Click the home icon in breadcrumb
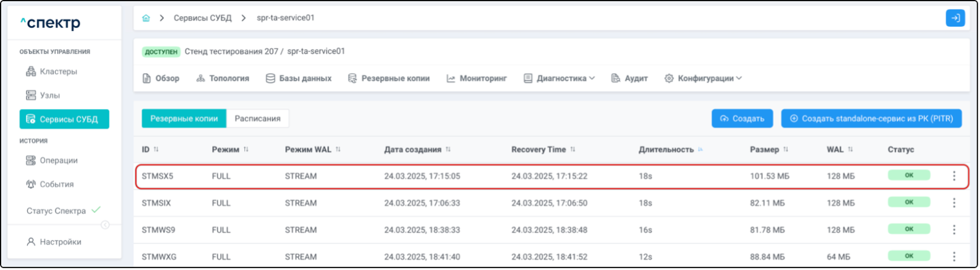Screen dimensions: 980x270 coord(146,18)
